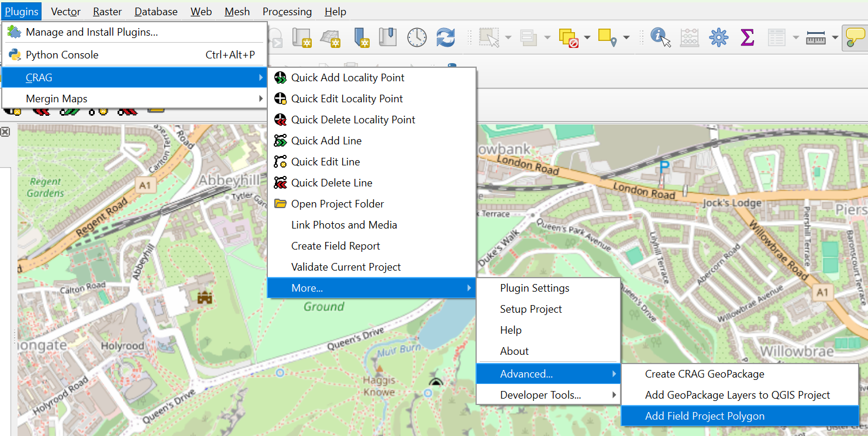
Task: Open Temporal Controller clock icon
Action: 417,37
